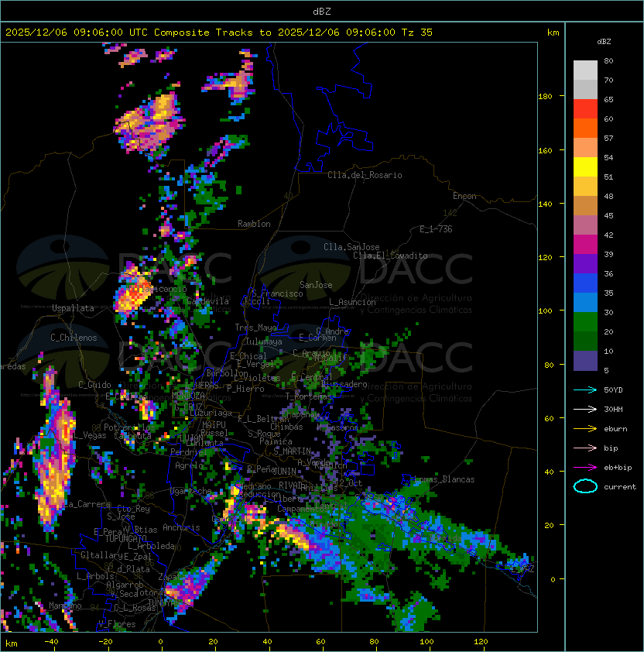
Task: Select the red 60-65 dBZ swatch
Action: 585,109
